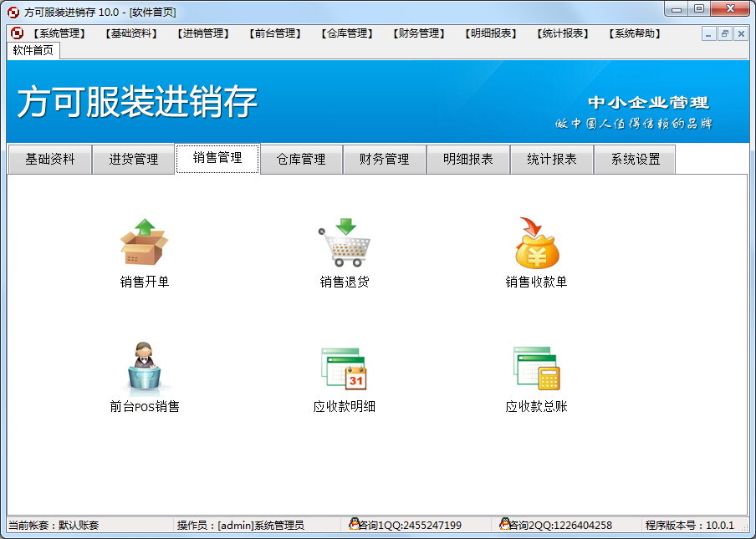Click the 咨询1QQ penguin icon in status bar
756x539 pixels.
click(x=355, y=525)
